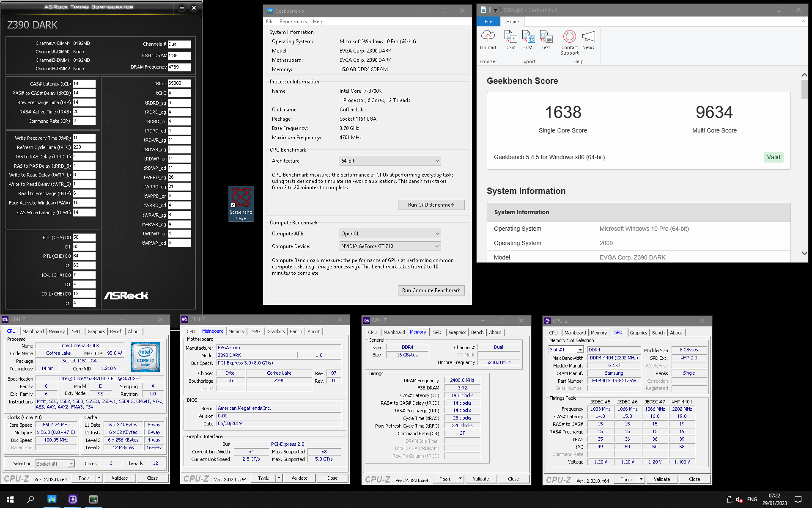Open Benchmarks menu in Geekbench 5
The height and width of the screenshot is (508, 812).
coord(293,22)
